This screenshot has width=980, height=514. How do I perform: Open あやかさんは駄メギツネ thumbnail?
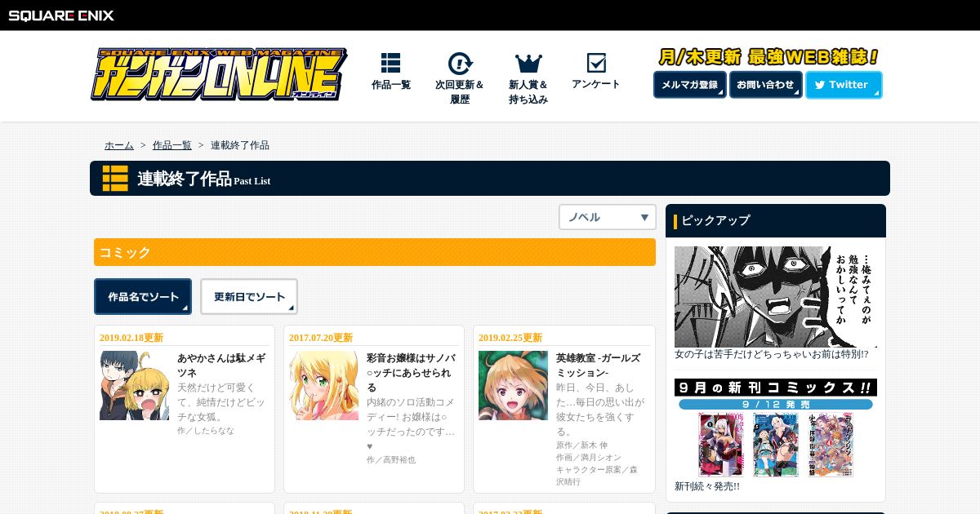point(135,386)
